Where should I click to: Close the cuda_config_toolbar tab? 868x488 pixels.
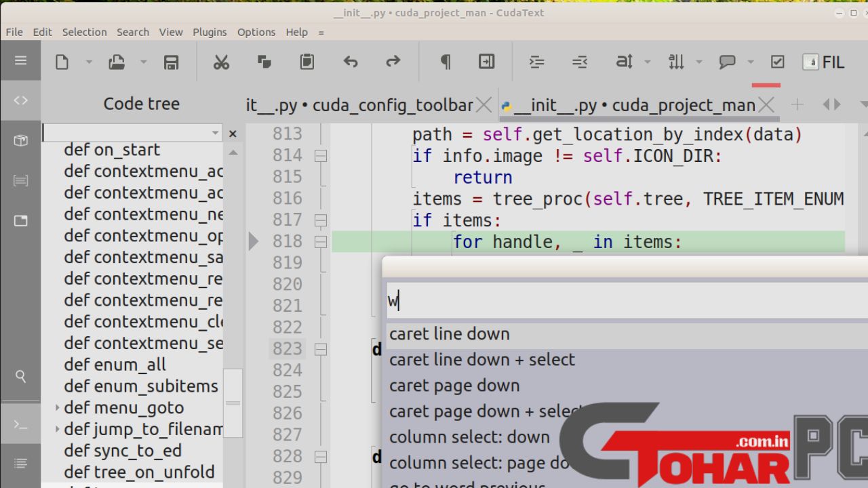(484, 105)
